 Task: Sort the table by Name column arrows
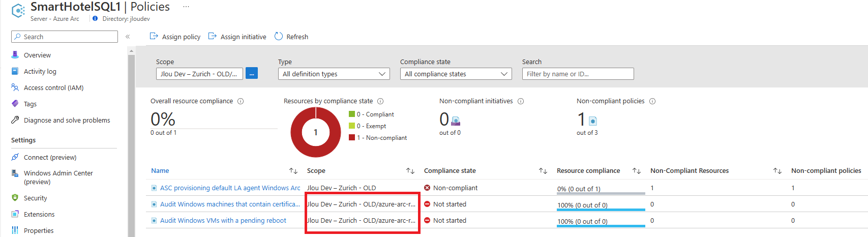click(x=293, y=171)
